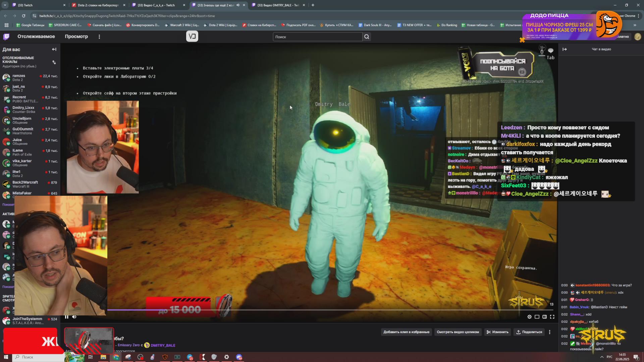Open the Windows Start menu

[6, 357]
